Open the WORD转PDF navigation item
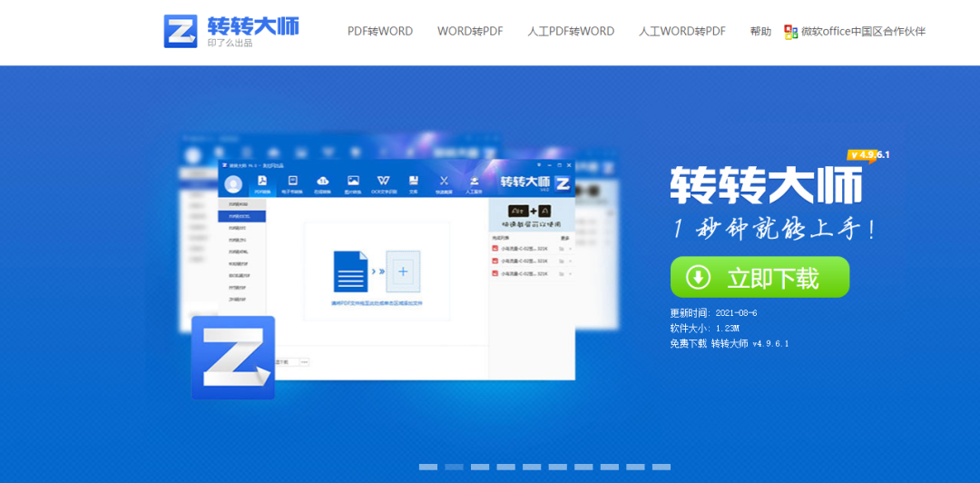The height and width of the screenshot is (483, 980). pyautogui.click(x=470, y=32)
